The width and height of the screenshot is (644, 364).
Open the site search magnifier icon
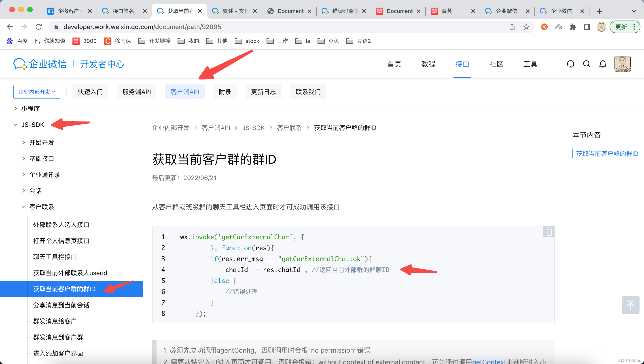click(587, 64)
